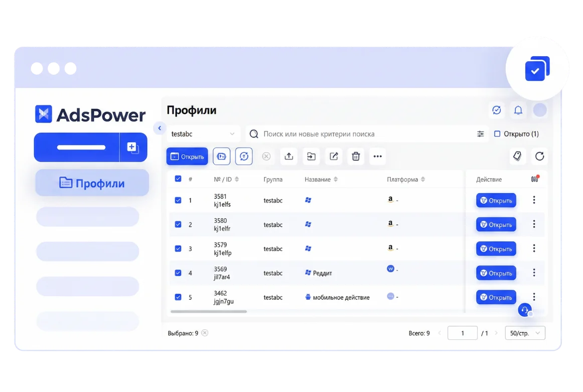Open the 50/стр. page size dropdown
The width and height of the screenshot is (583, 392).
click(x=525, y=333)
